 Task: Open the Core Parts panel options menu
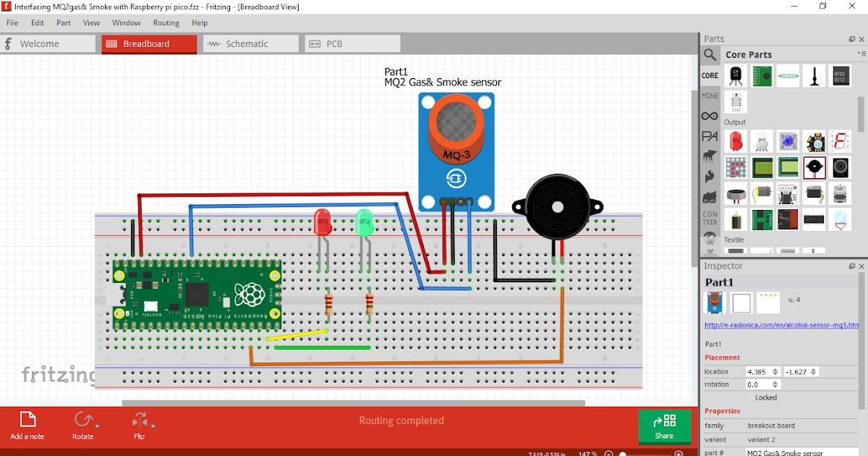tap(862, 54)
